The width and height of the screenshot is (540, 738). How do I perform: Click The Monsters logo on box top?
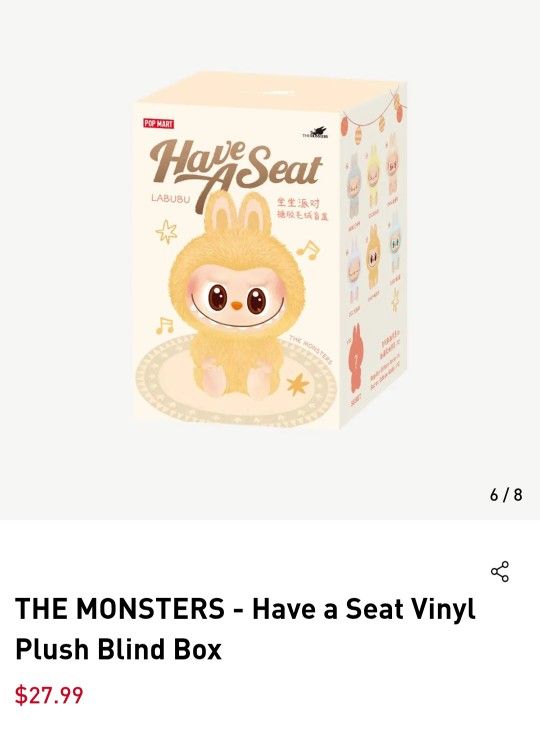315,133
